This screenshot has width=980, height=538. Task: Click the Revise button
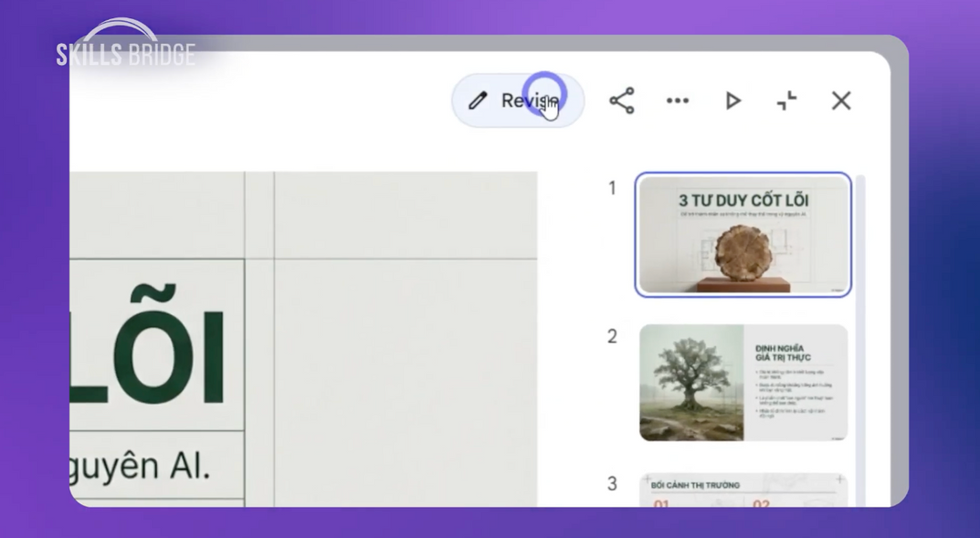(518, 100)
